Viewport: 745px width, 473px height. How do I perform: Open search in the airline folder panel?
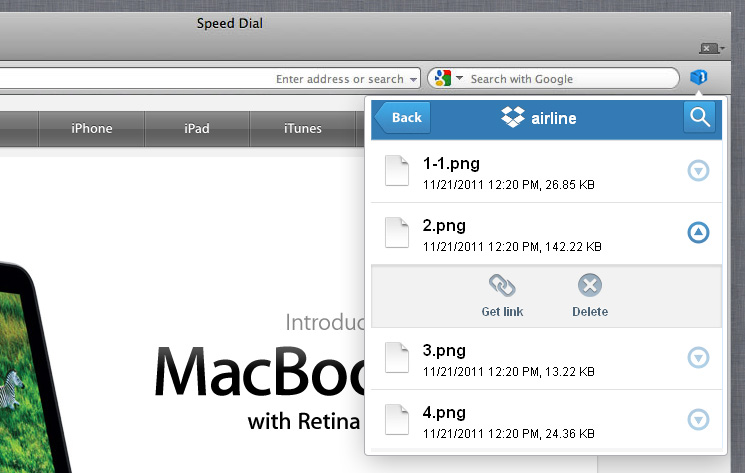pyautogui.click(x=699, y=117)
